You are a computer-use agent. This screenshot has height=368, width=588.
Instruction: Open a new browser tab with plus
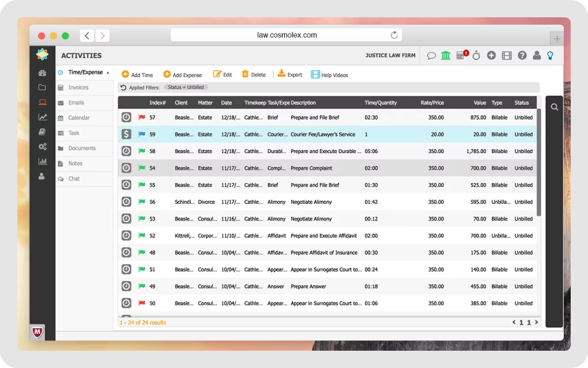[x=557, y=39]
